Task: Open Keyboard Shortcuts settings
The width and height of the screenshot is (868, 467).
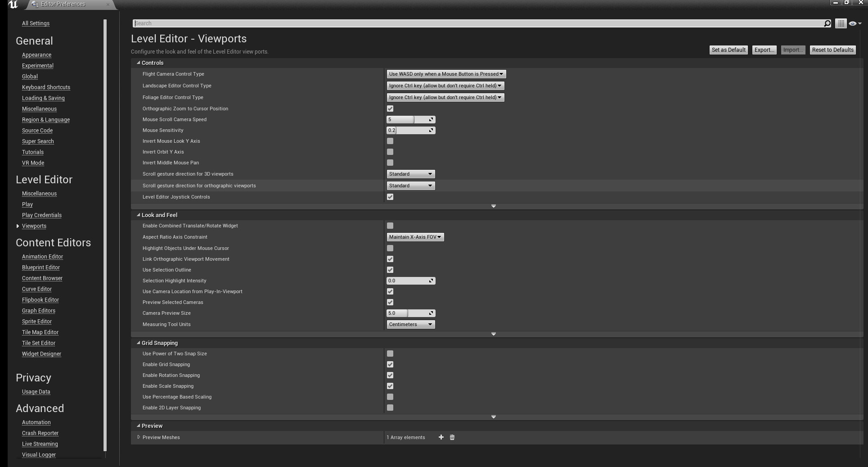Action: click(46, 87)
